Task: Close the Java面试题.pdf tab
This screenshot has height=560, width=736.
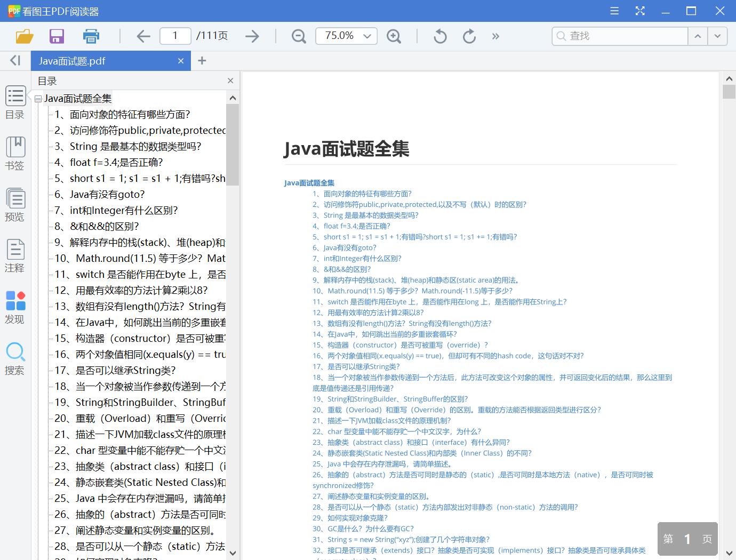Action: click(181, 61)
